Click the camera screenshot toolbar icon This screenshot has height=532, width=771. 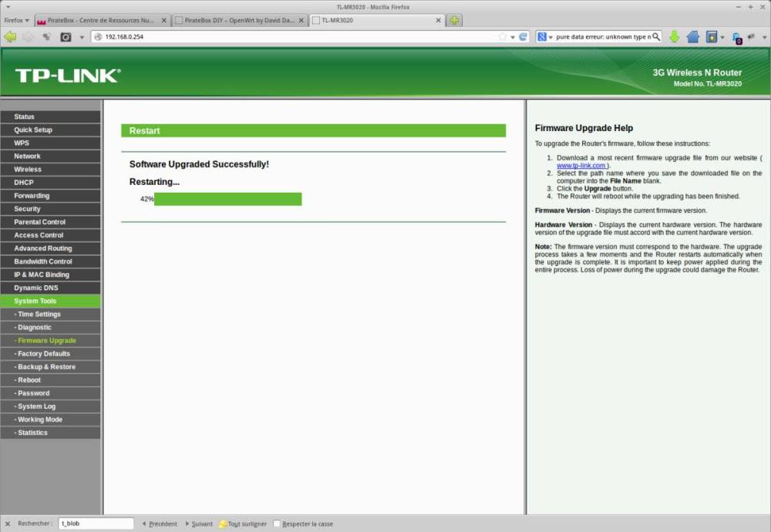click(66, 37)
